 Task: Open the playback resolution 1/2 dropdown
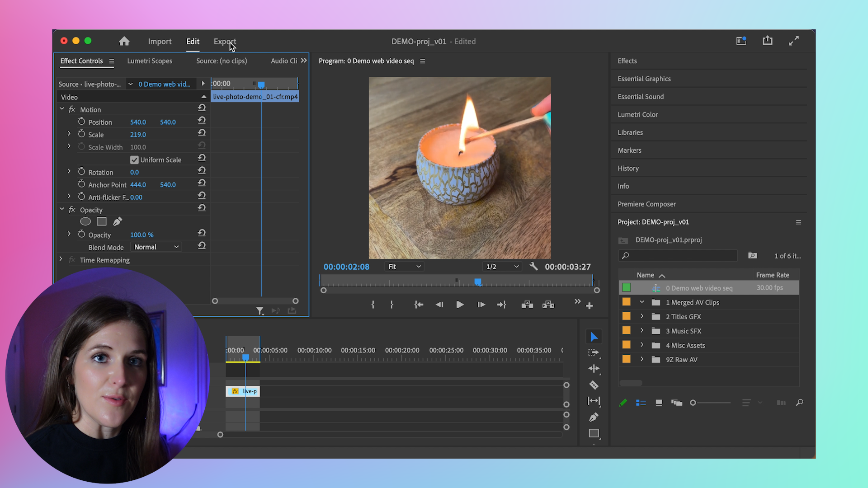[502, 267]
